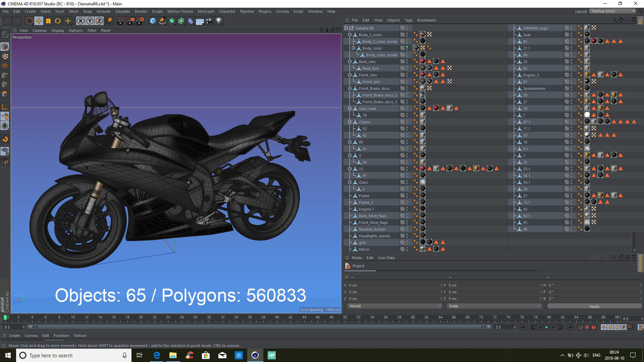
Task: Toggle Position recording in timeline controls
Action: point(604,327)
